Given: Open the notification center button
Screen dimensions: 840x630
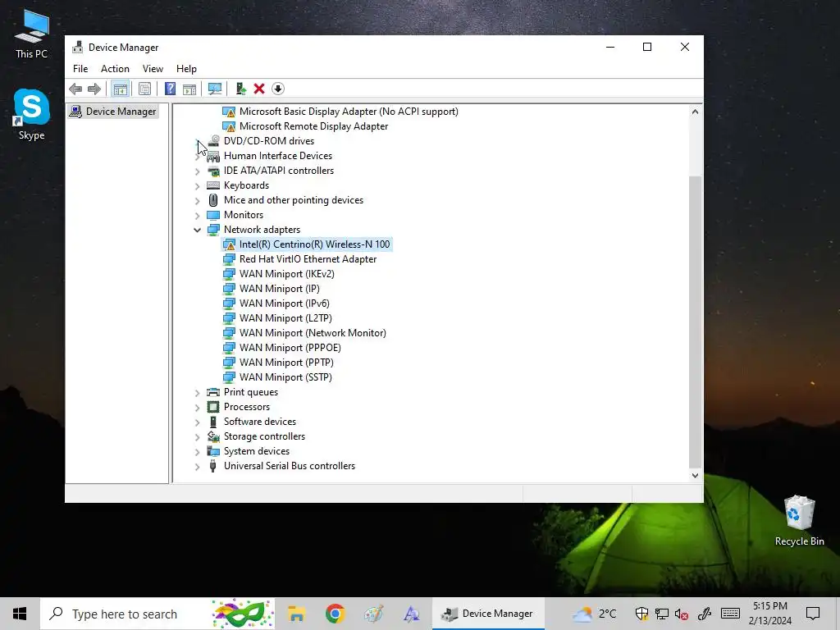Looking at the screenshot, I should coord(813,614).
